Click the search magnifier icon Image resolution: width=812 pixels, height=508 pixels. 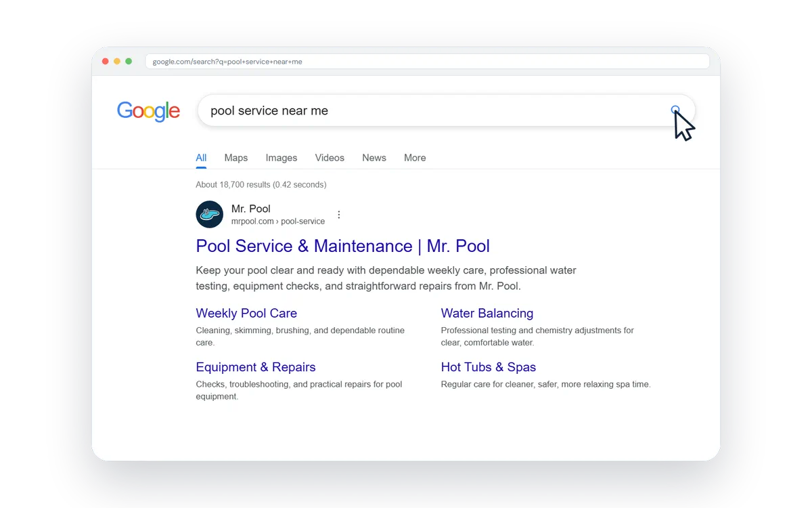coord(675,110)
